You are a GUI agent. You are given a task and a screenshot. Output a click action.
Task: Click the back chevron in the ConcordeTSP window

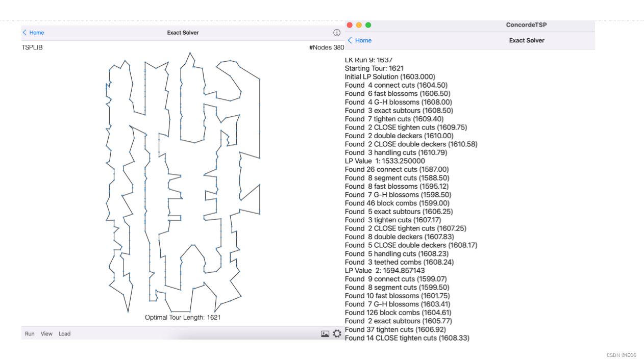point(350,40)
